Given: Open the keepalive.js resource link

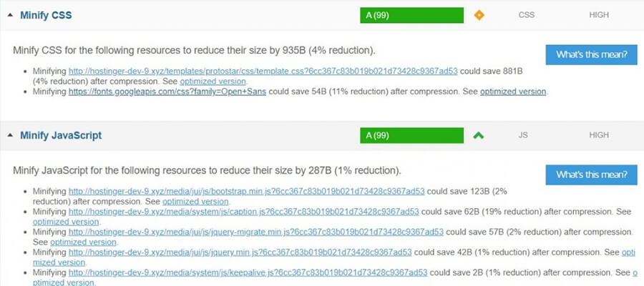Looking at the screenshot, I should tap(247, 272).
